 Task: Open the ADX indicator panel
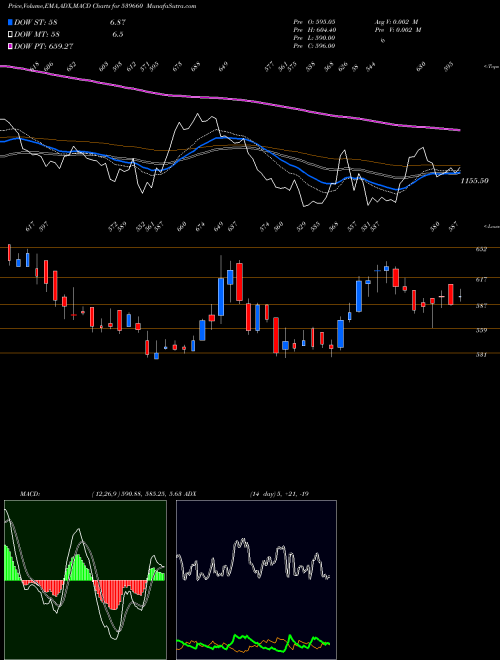coord(256,580)
